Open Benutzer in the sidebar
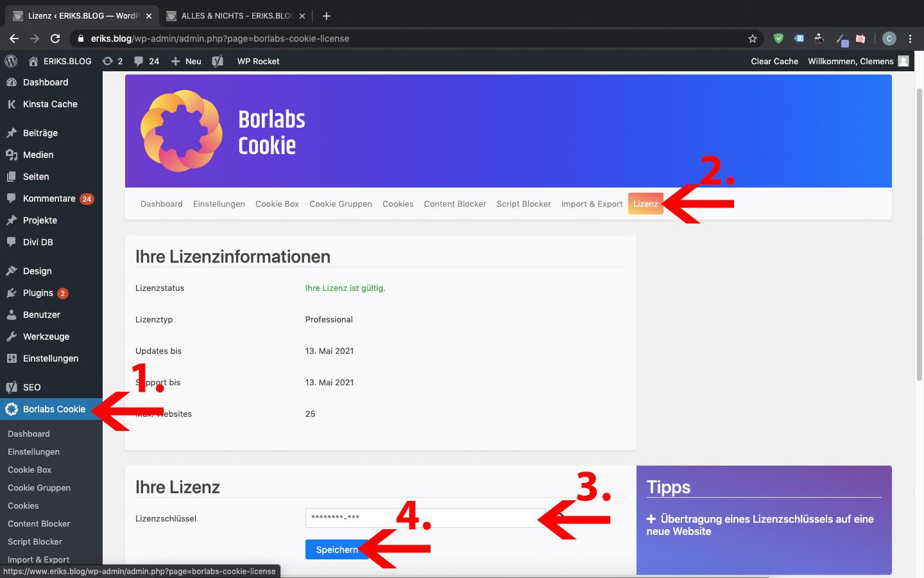This screenshot has width=924, height=578. coord(51,315)
